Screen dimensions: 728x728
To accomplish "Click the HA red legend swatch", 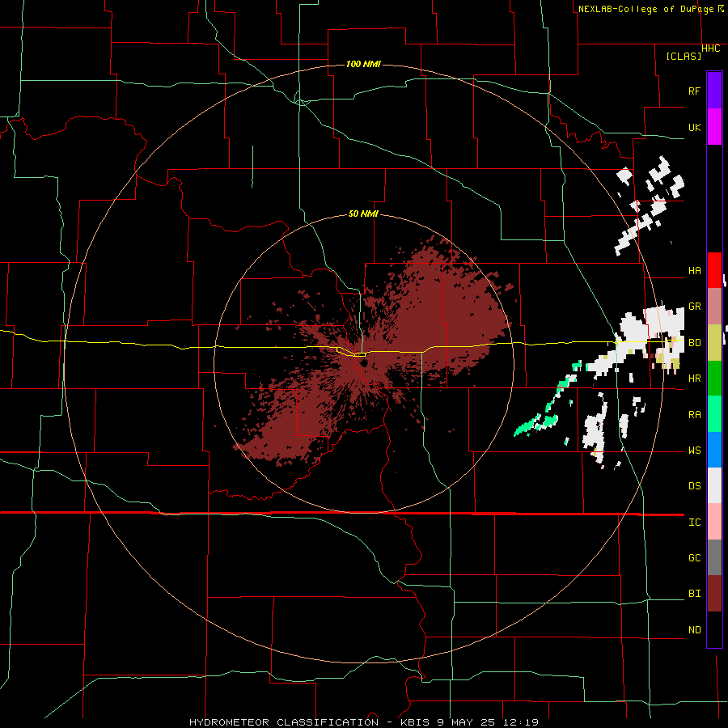I will pos(714,270).
